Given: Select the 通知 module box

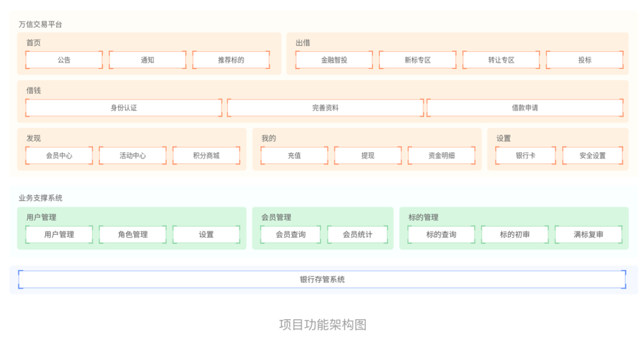Looking at the screenshot, I should point(148,60).
